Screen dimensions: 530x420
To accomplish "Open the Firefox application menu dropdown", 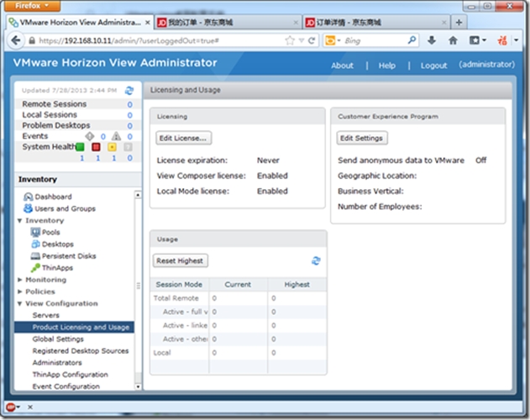I will click(x=33, y=6).
